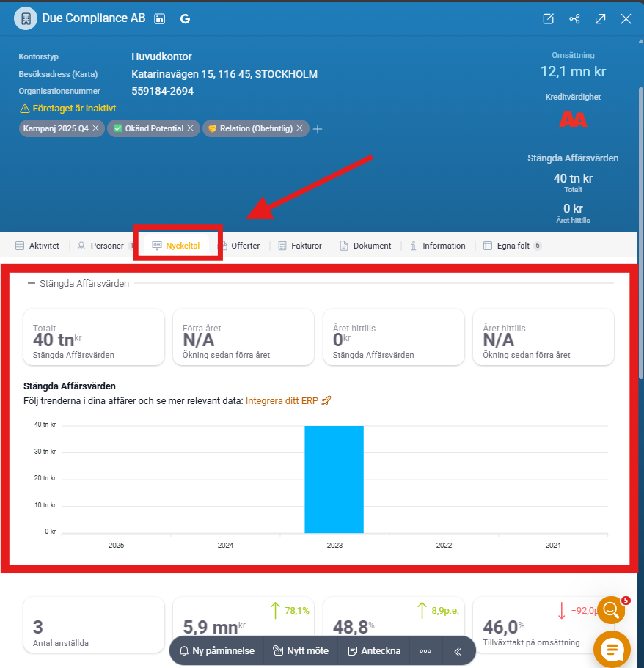Open the Aktivitet tab

[x=37, y=246]
